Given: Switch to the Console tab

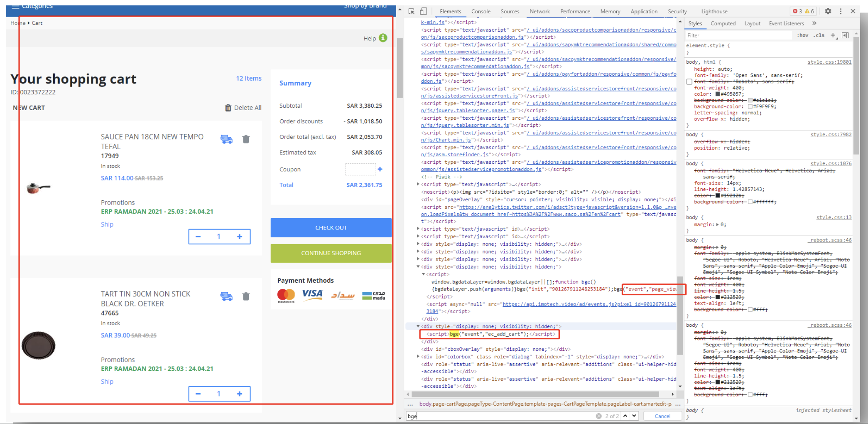Looking at the screenshot, I should (481, 11).
